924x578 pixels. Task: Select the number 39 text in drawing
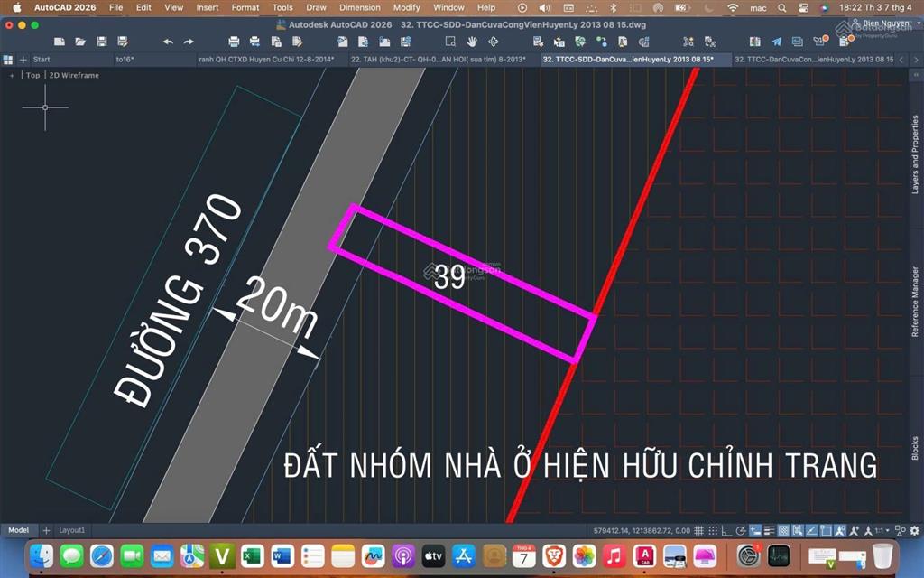[449, 277]
